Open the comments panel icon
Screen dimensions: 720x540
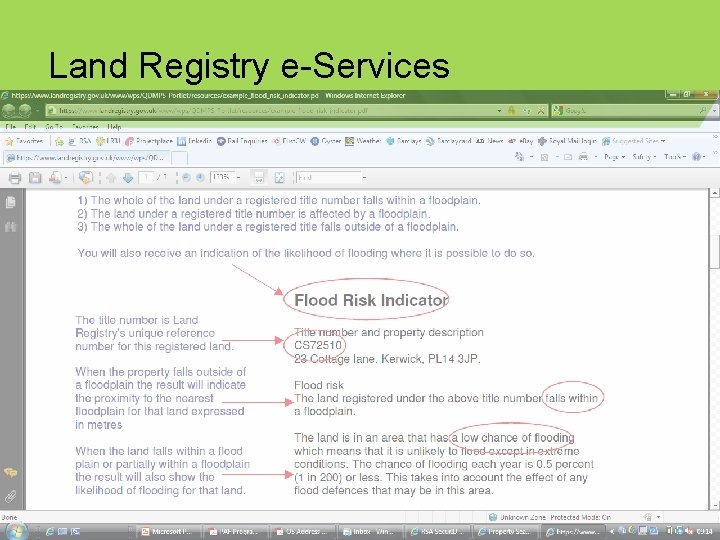(11, 472)
